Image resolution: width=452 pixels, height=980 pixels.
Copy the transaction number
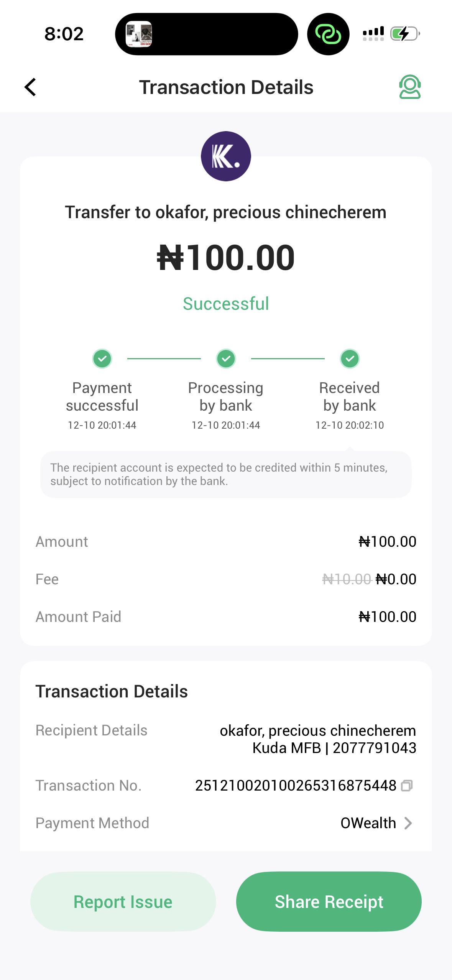click(x=407, y=786)
